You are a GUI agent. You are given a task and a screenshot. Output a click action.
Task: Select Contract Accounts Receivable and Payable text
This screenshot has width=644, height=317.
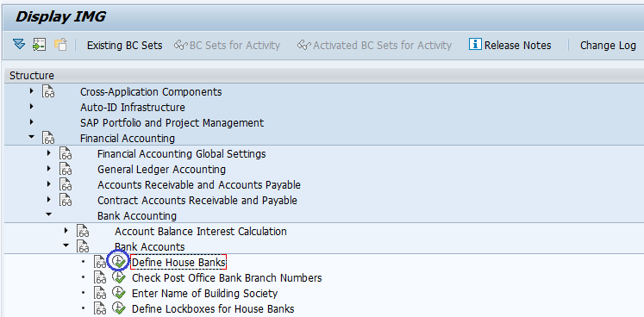pyautogui.click(x=197, y=201)
